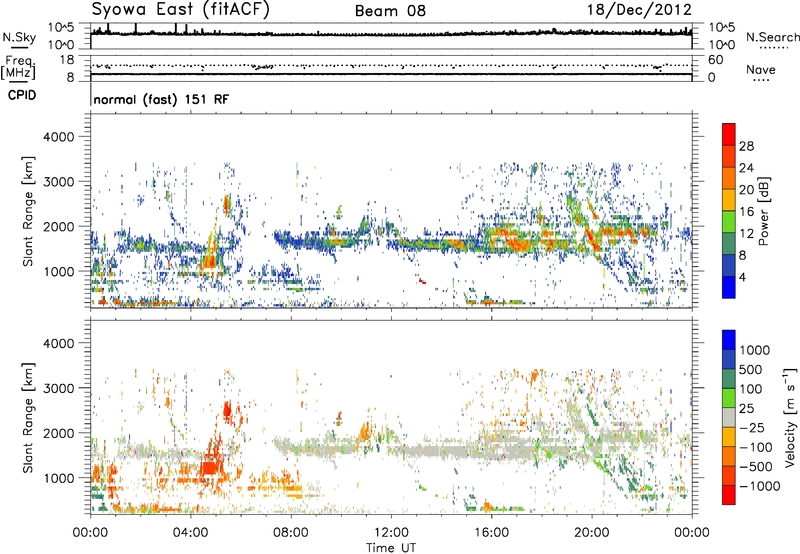Image resolution: width=800 pixels, height=554 pixels.
Task: Click the 'Syowa East (fitACF)' title
Action: (180, 10)
